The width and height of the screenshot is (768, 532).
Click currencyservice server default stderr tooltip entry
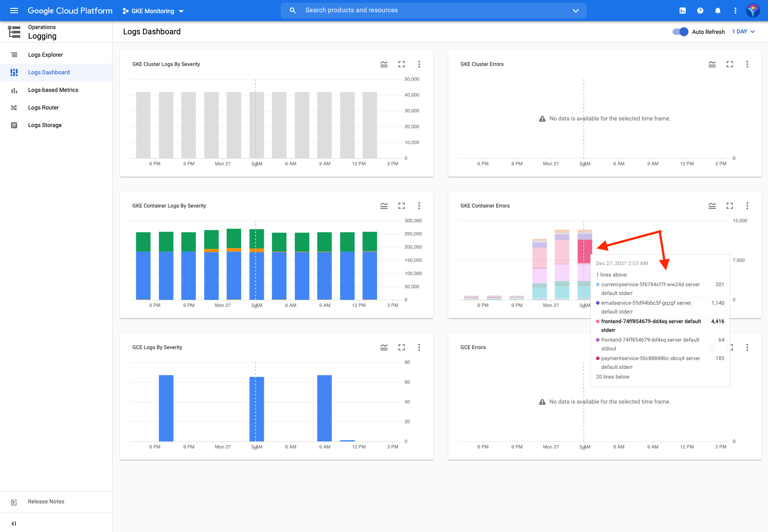(660, 289)
